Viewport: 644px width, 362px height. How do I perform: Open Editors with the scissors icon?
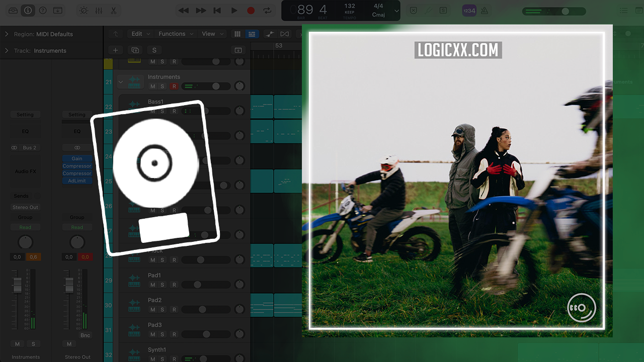114,10
